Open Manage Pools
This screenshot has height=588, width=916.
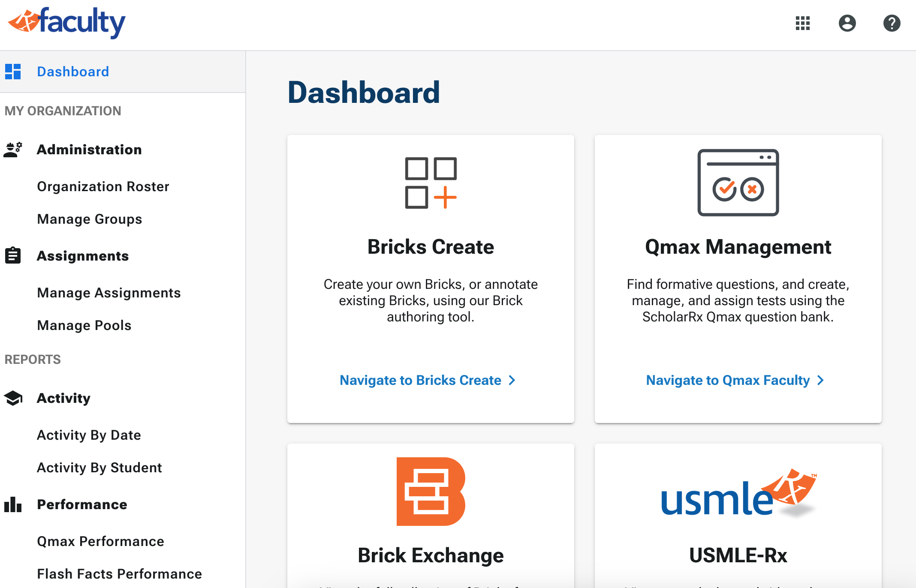click(x=84, y=325)
